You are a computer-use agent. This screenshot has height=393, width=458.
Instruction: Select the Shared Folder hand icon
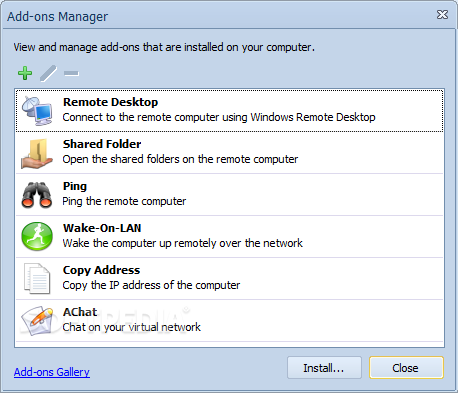37,153
